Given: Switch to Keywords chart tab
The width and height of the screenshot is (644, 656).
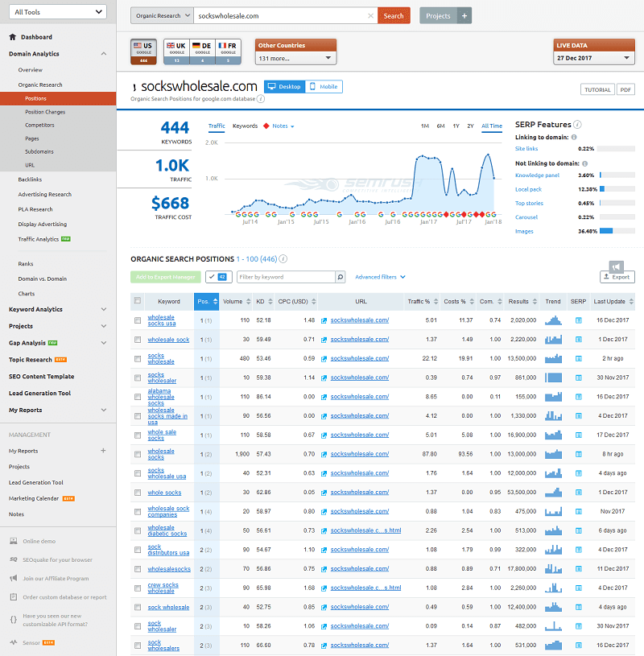Looking at the screenshot, I should 245,126.
